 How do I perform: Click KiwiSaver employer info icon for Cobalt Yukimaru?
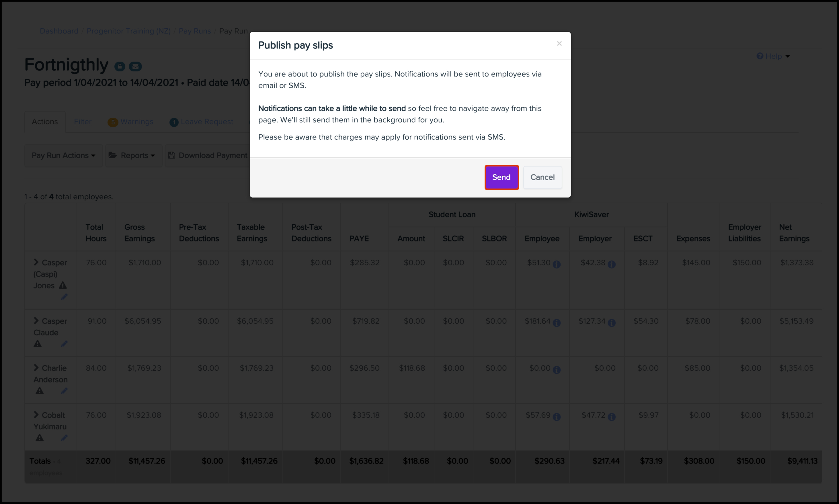pyautogui.click(x=611, y=417)
